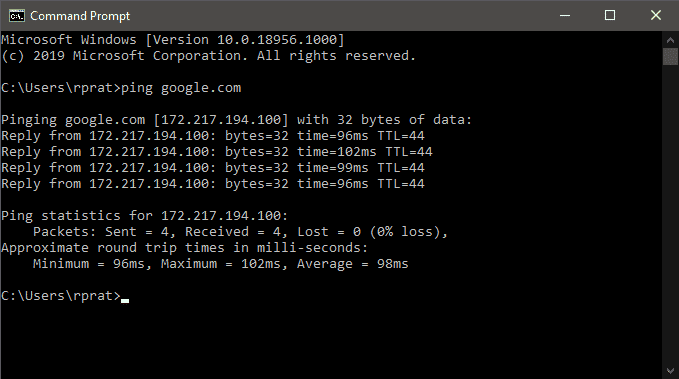Viewport: 679px width, 379px height.
Task: Select the reply line with time=102ms
Action: coord(217,152)
